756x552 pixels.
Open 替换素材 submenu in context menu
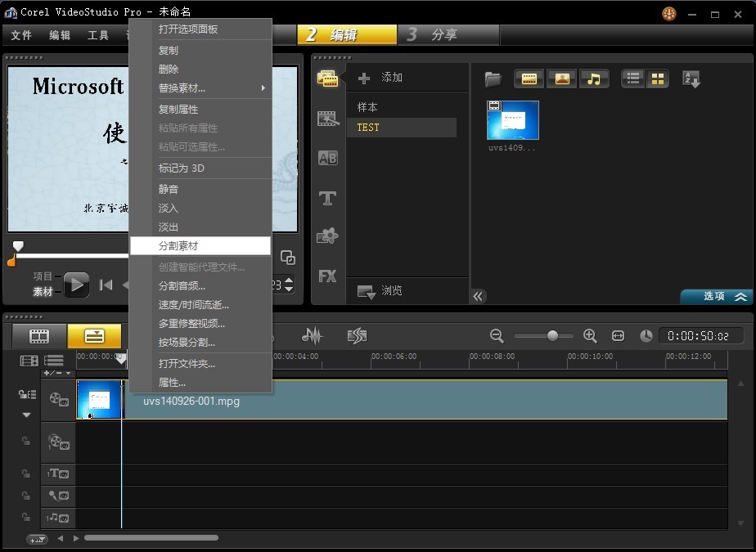200,88
